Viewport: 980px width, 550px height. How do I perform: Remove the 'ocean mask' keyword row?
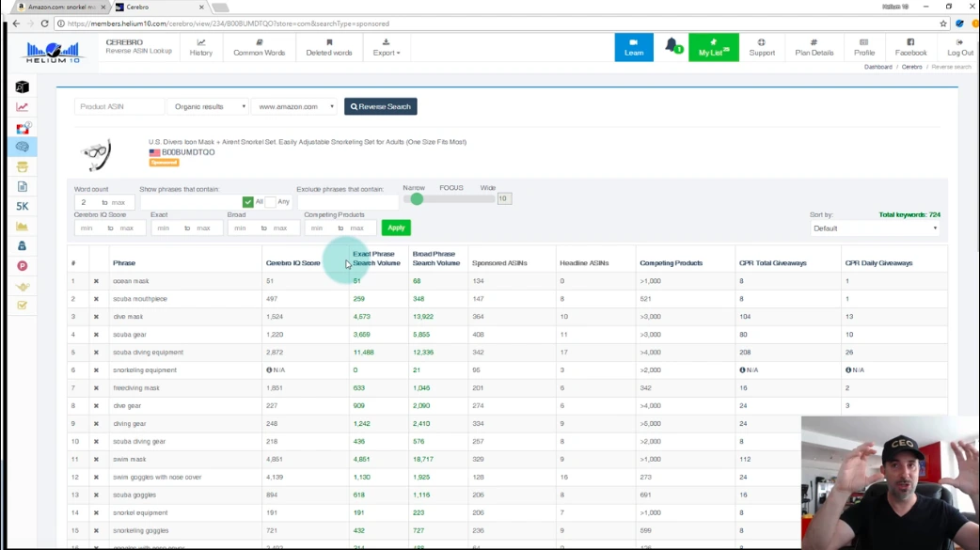point(96,281)
